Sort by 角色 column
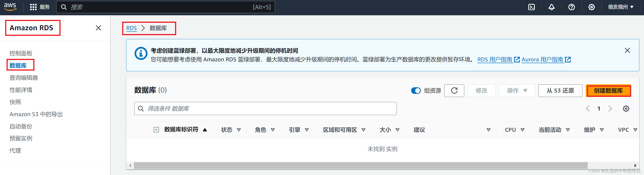Viewport: 644px width, 175px height. click(265, 130)
